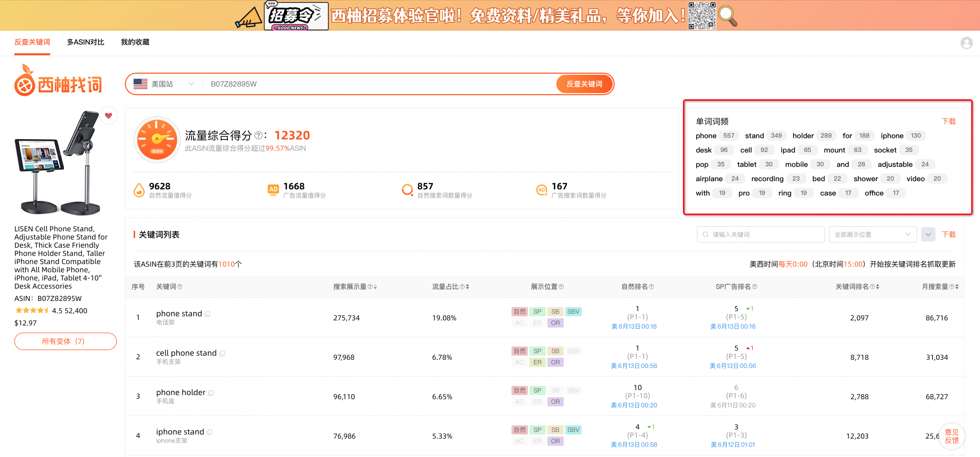
Task: Click help icon beside 展示位置 header
Action: pyautogui.click(x=561, y=286)
